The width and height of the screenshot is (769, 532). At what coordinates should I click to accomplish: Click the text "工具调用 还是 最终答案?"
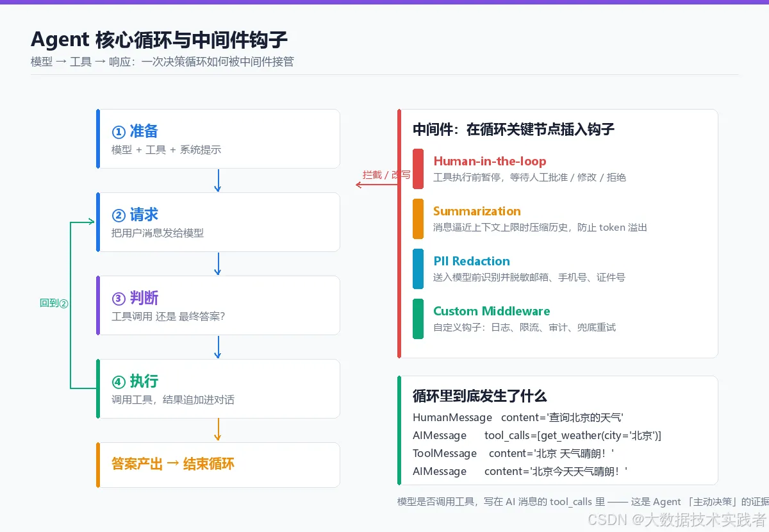pyautogui.click(x=168, y=317)
